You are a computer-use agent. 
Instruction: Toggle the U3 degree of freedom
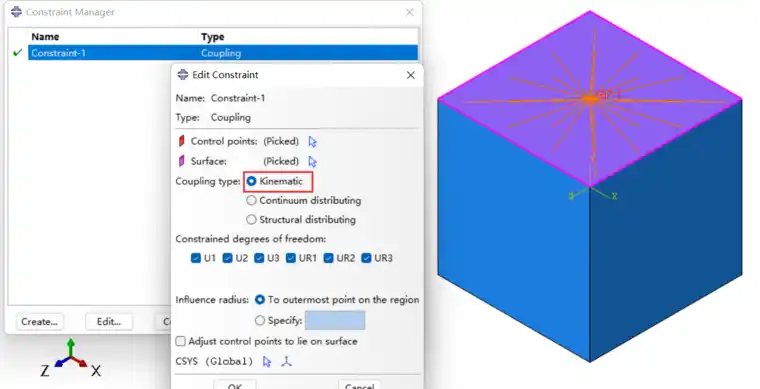pyautogui.click(x=259, y=258)
